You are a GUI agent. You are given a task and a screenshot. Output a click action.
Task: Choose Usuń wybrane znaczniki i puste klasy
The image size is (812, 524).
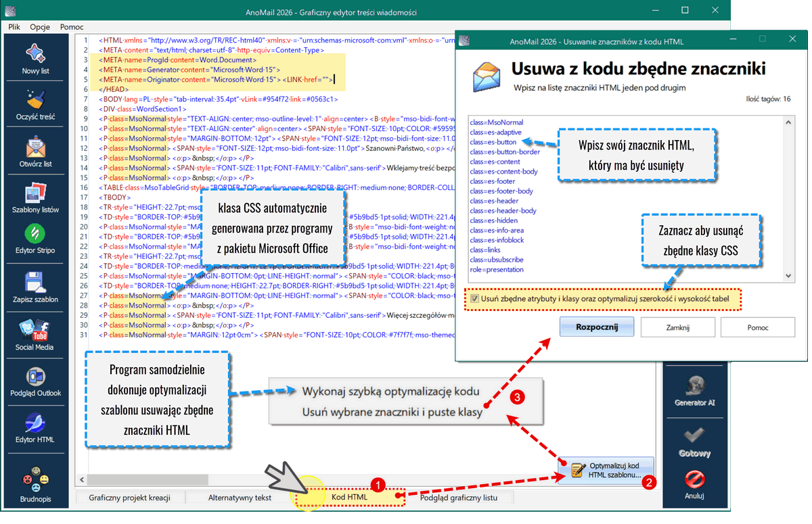click(392, 412)
